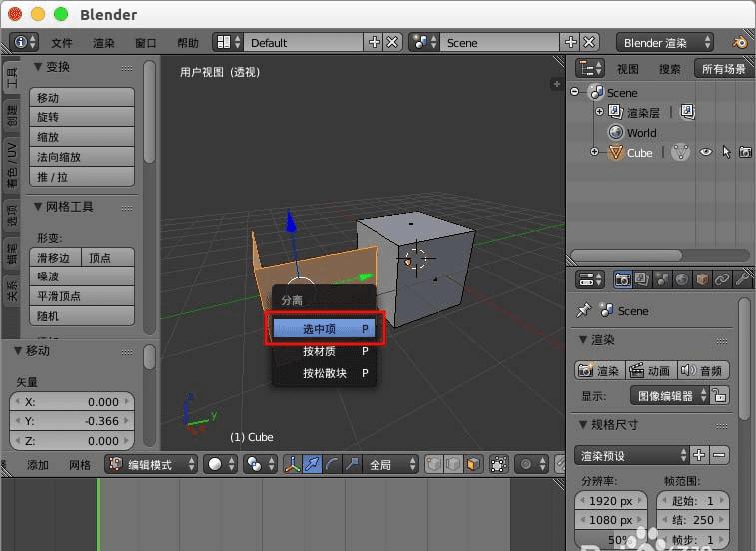756x551 pixels.
Task: Click the 旋转 tool button
Action: 85,117
